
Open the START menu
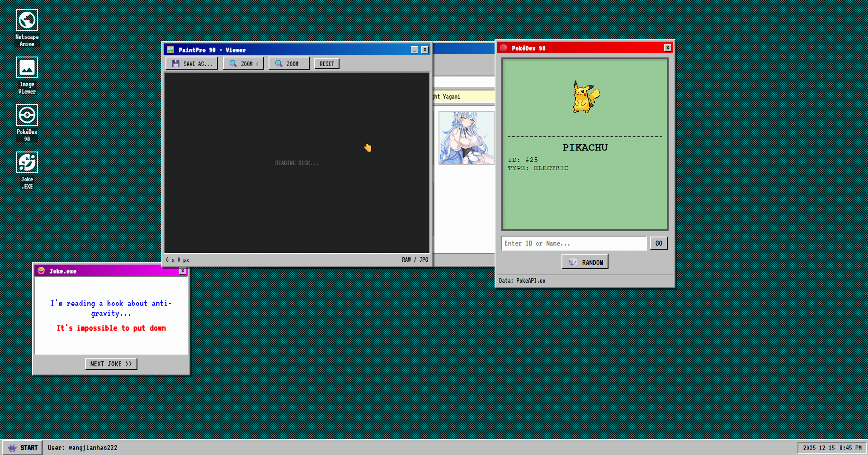[23, 447]
